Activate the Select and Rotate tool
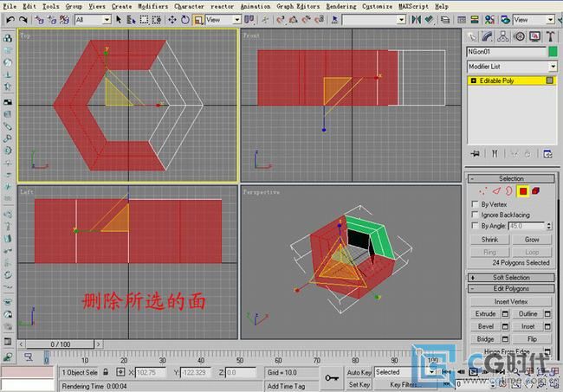Screen dimensions: 563x392 (184, 19)
